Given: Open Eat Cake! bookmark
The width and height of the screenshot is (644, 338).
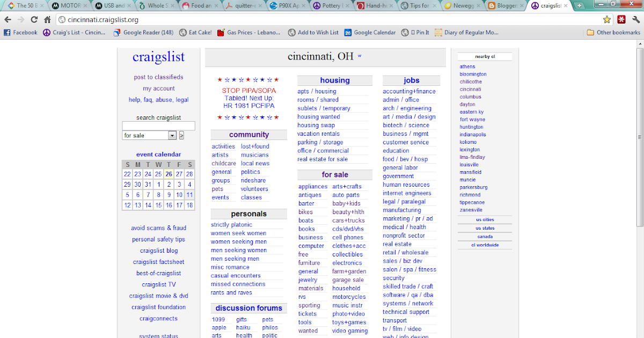Looking at the screenshot, I should [195, 32].
